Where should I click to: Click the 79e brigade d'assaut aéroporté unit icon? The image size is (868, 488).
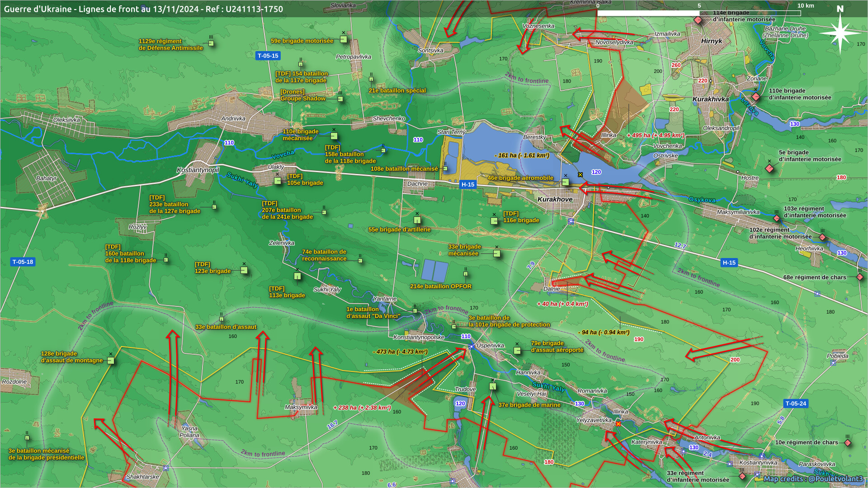click(517, 350)
